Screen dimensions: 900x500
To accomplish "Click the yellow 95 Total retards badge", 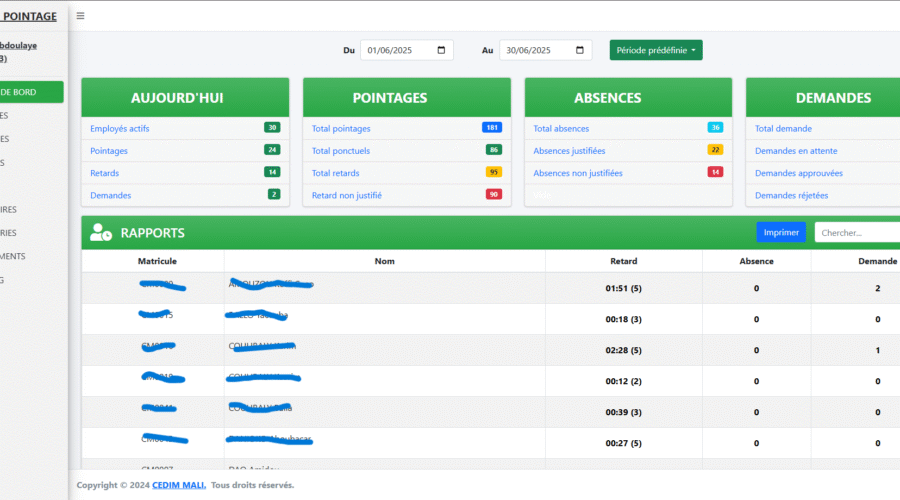I will pyautogui.click(x=493, y=172).
